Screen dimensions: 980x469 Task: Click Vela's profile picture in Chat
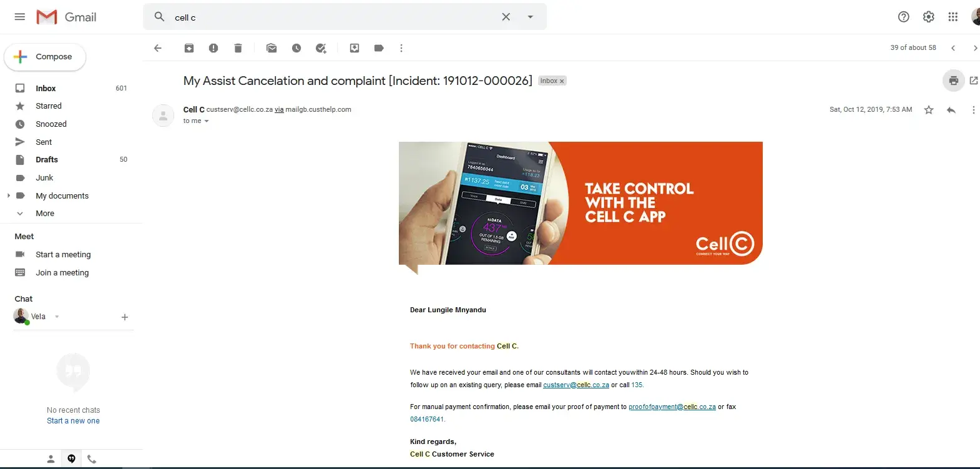click(21, 316)
